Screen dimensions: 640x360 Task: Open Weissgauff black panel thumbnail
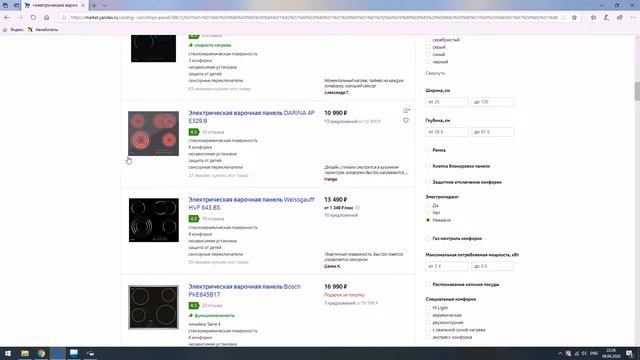(x=153, y=220)
